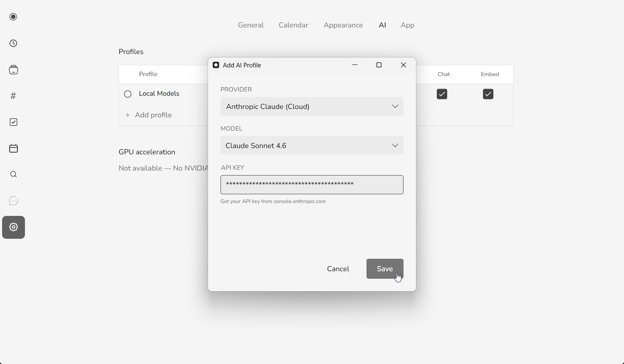Switch to the Calendar settings tab
Viewport: 624px width, 364px height.
[293, 25]
